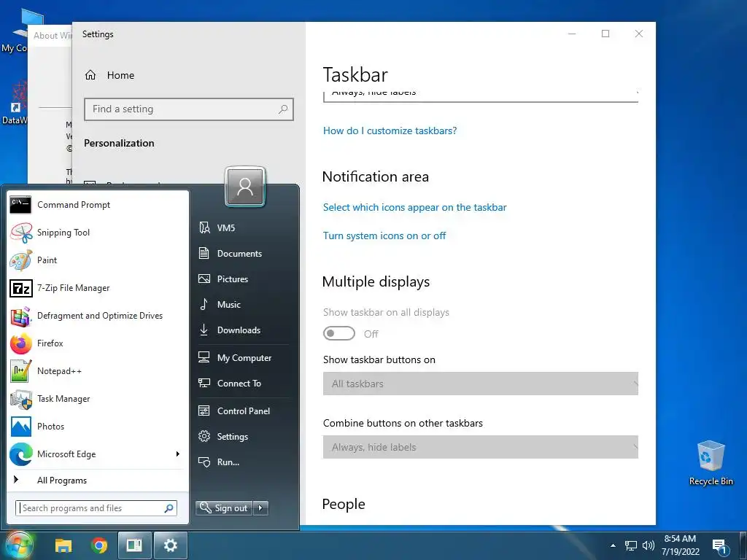Screen dimensions: 747x560
Task: Toggle Show taskbar on all displays switch
Action: (x=338, y=333)
